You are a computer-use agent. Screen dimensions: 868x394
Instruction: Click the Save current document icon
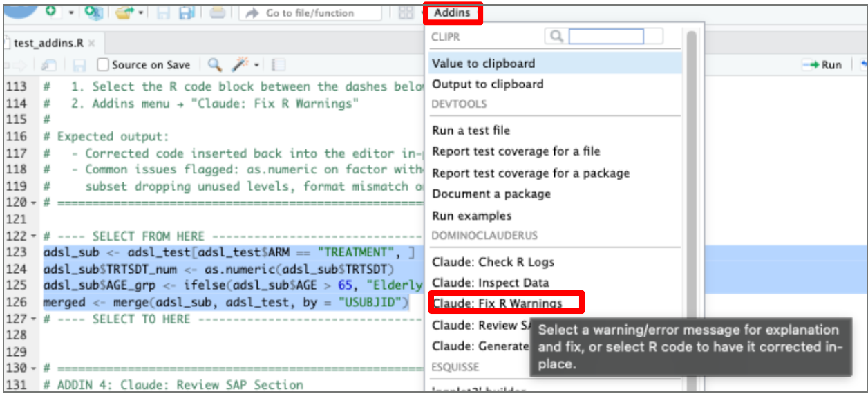163,12
